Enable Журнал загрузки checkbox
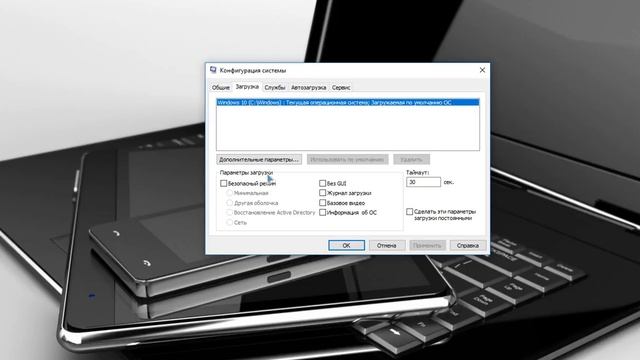Viewport: 640px width, 360px height. click(322, 193)
